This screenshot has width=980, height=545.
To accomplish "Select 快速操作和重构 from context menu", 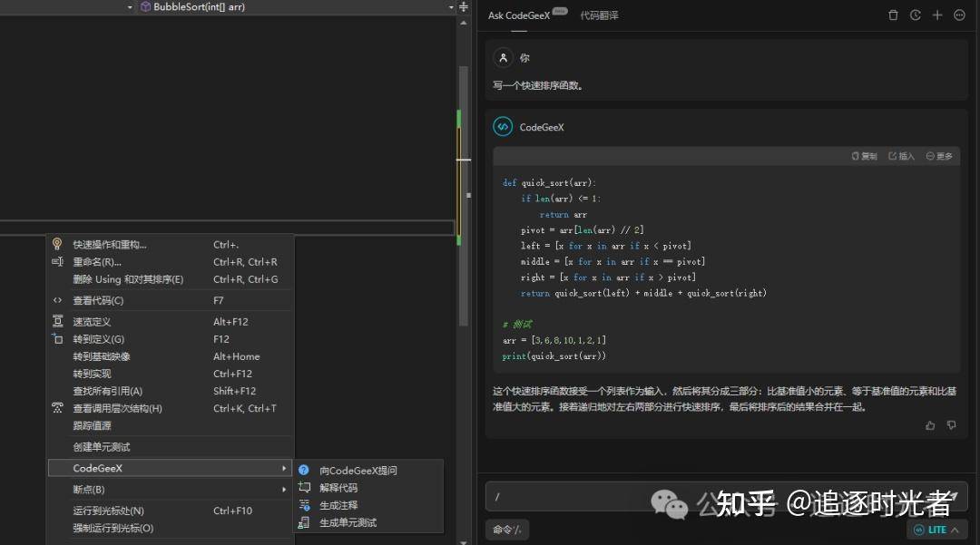I will tap(170, 245).
